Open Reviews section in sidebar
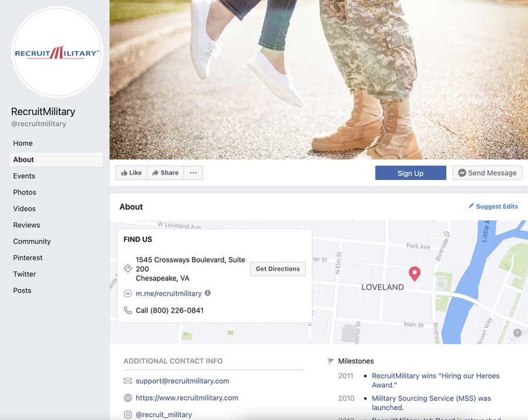 tap(26, 225)
